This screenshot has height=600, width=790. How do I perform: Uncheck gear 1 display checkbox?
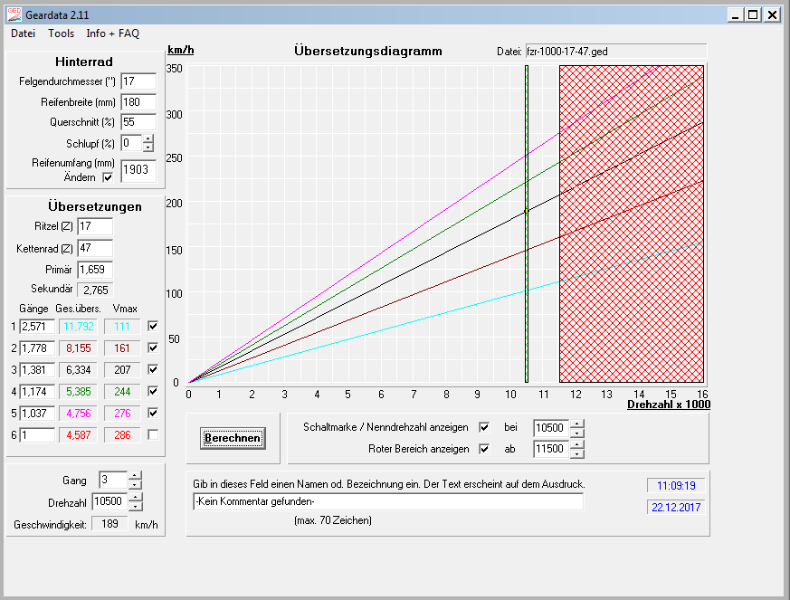coord(153,326)
